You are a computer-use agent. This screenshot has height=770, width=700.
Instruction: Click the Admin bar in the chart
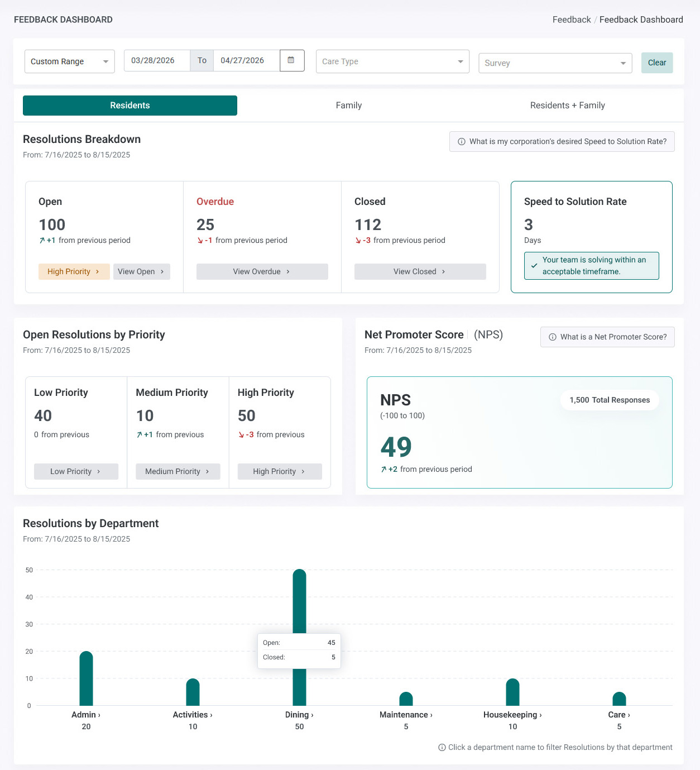click(x=86, y=678)
